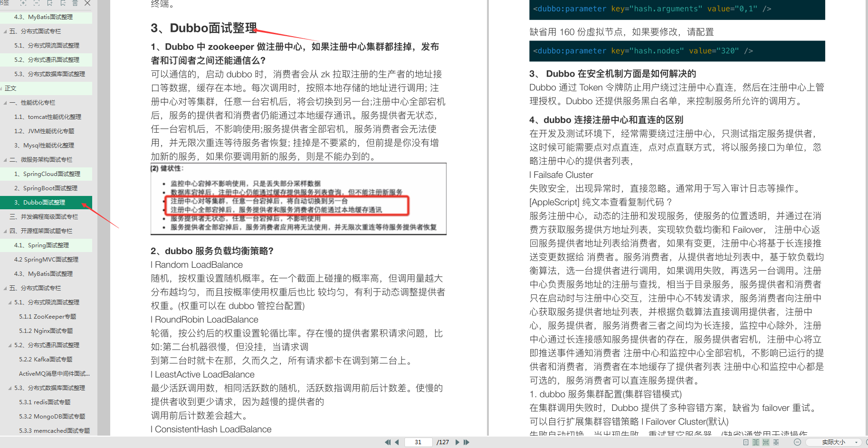This screenshot has width=868, height=448.
Task: Click the text line l Failsafe Cluster
Action: click(562, 175)
